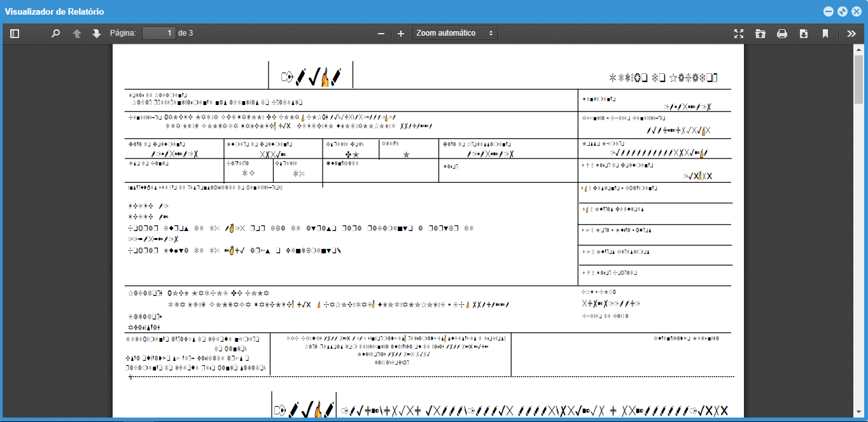Go to the previous page
The image size is (868, 422).
point(77,34)
